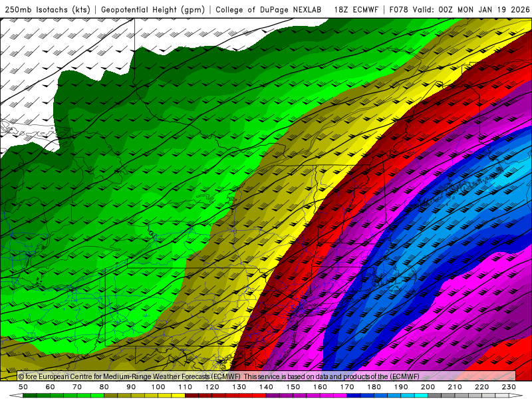
Task: Click the 130 label on the color scale
Action: pyautogui.click(x=239, y=387)
